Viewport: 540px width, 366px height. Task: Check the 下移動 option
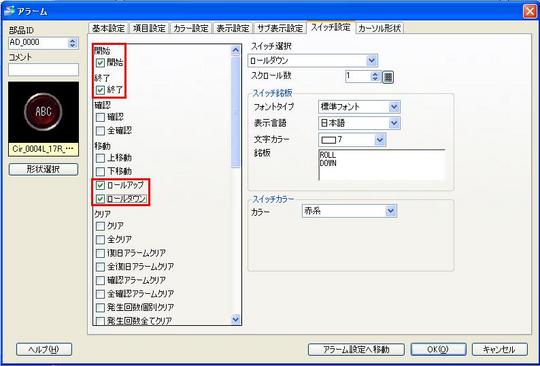pyautogui.click(x=100, y=171)
